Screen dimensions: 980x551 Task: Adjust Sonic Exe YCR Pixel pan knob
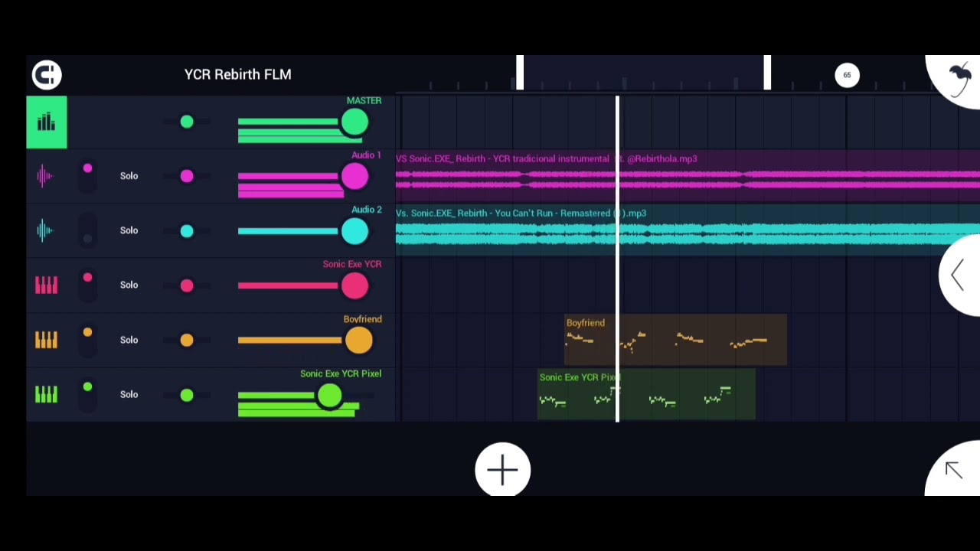[187, 395]
